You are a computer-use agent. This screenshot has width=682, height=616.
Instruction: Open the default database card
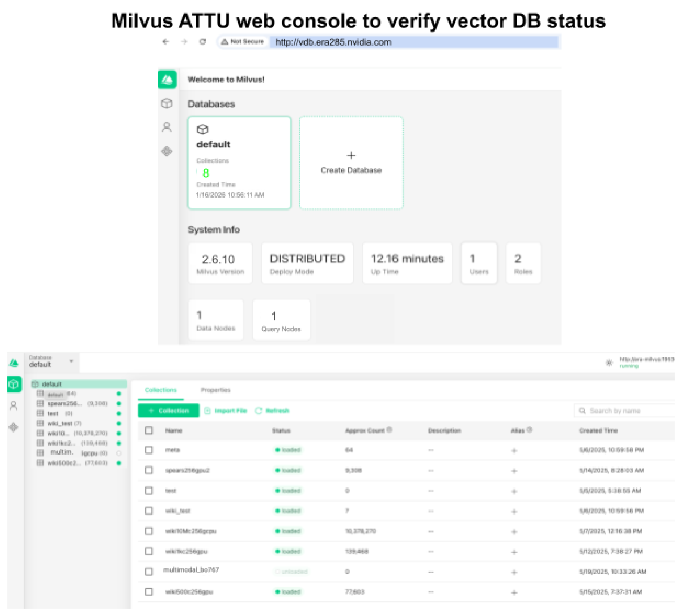pos(239,163)
